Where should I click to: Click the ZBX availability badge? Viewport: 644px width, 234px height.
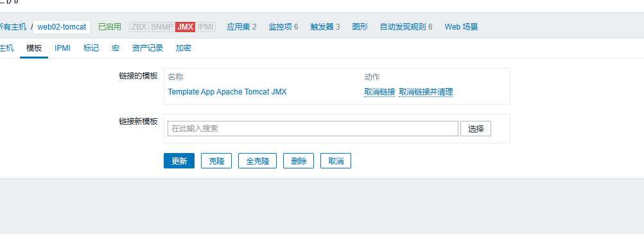click(139, 27)
